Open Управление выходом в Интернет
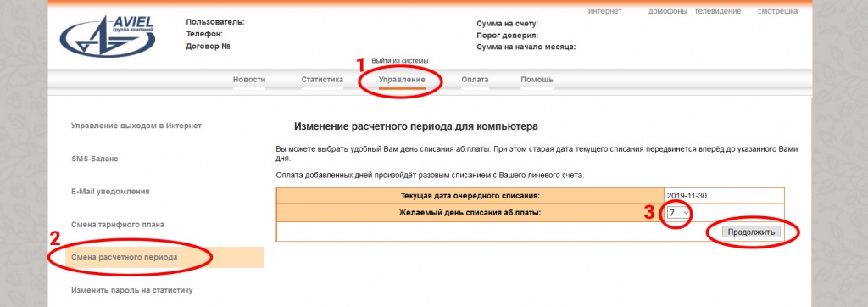This screenshot has width=868, height=307. click(136, 126)
